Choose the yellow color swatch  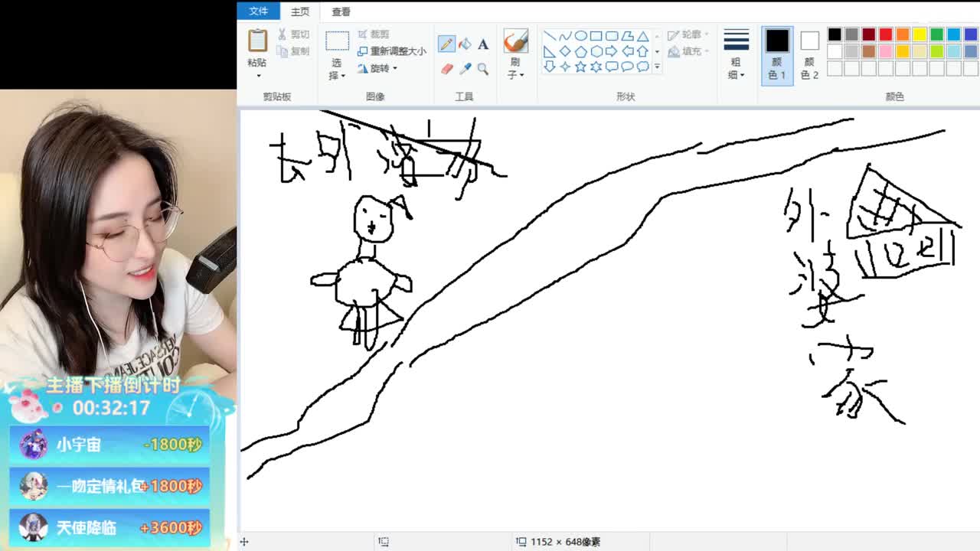[x=920, y=34]
